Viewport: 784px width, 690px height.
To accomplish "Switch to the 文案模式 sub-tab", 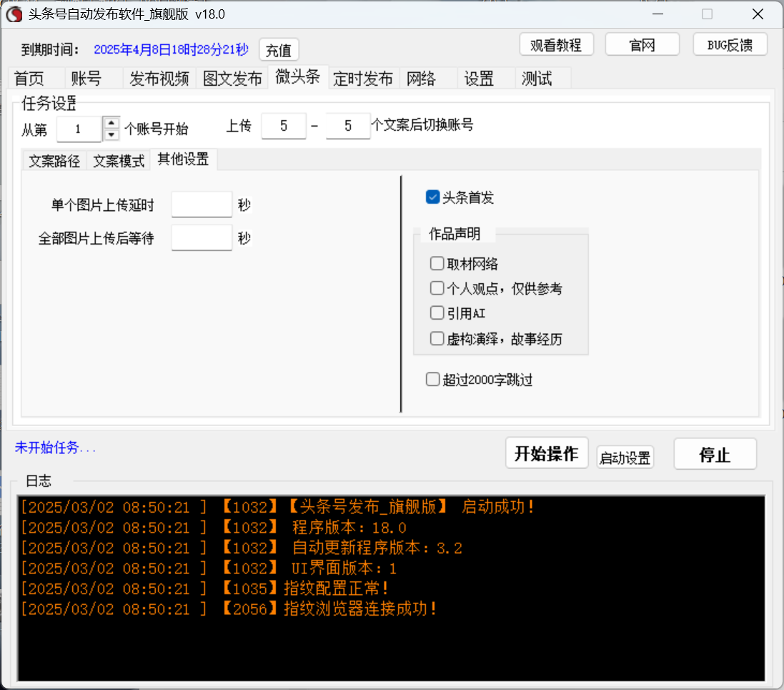I will point(119,161).
